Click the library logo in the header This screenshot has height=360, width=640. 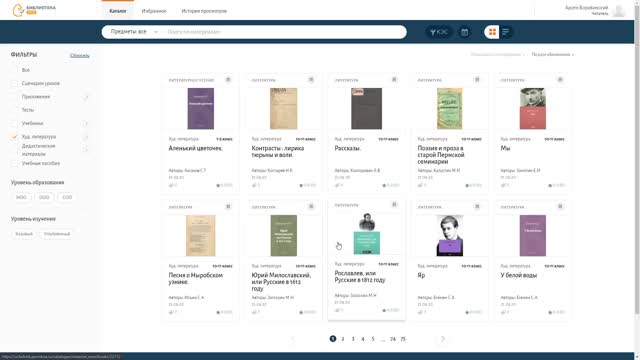(x=34, y=10)
